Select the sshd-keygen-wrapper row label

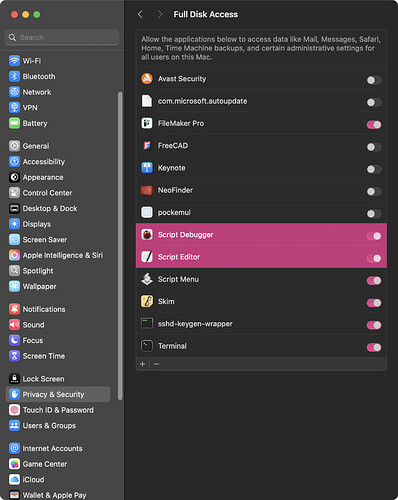195,324
